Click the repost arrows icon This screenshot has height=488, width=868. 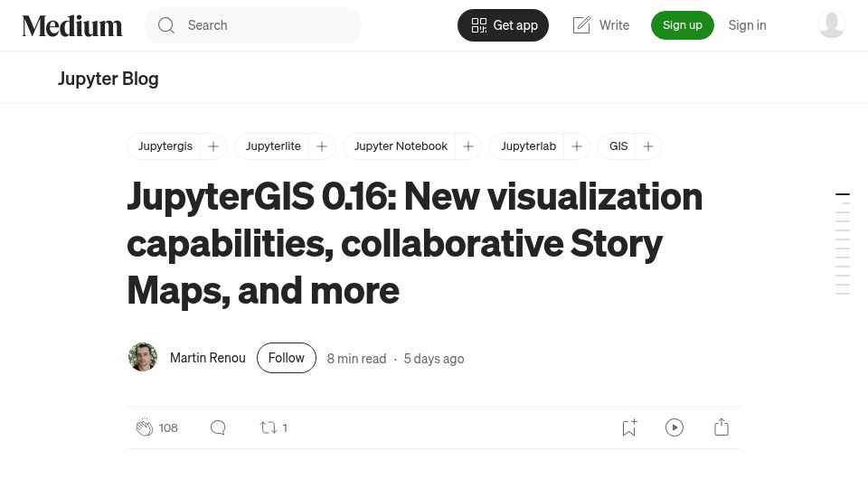pyautogui.click(x=269, y=427)
